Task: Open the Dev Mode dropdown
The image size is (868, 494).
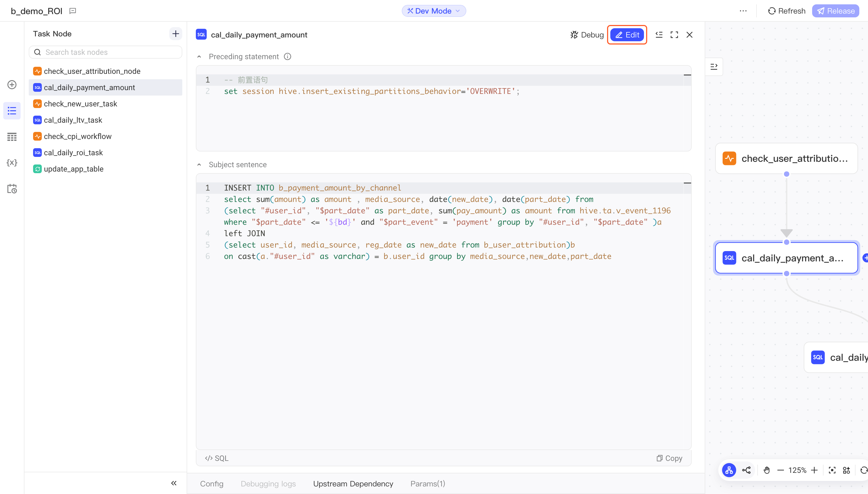Action: pyautogui.click(x=434, y=11)
